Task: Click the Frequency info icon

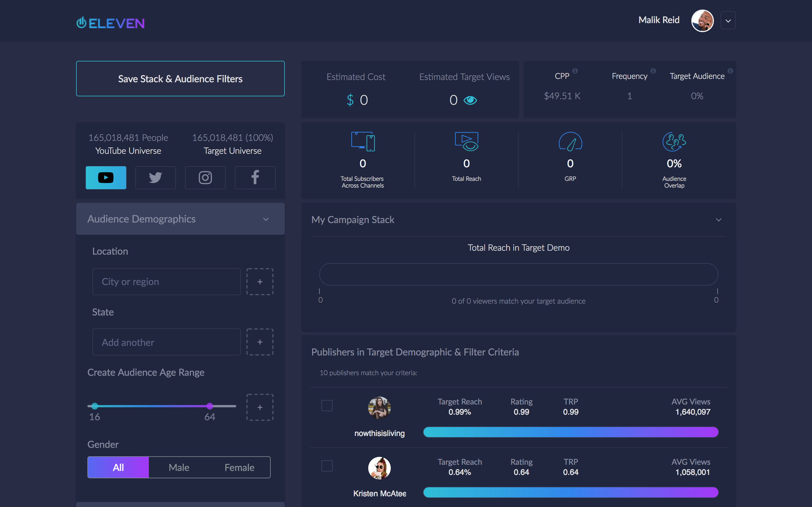Action: 653,71
